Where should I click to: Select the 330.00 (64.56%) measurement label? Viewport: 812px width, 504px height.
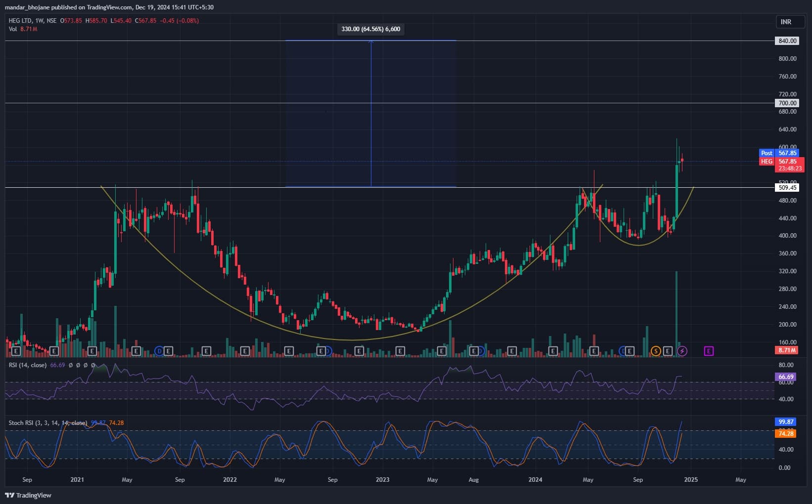pyautogui.click(x=370, y=29)
